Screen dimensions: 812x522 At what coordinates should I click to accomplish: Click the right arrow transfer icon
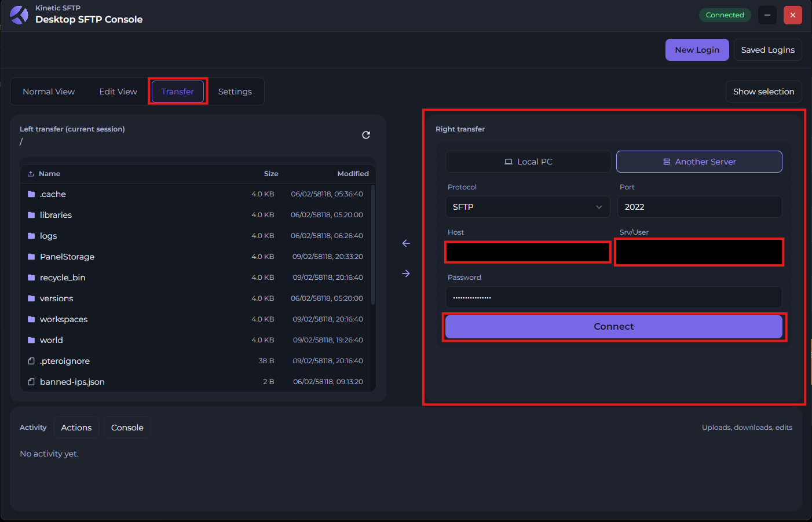pyautogui.click(x=406, y=273)
